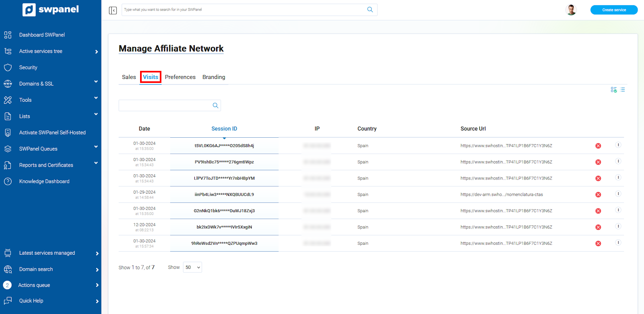The image size is (644, 314).
Task: Open the Show 50 rows dropdown
Action: pyautogui.click(x=192, y=267)
